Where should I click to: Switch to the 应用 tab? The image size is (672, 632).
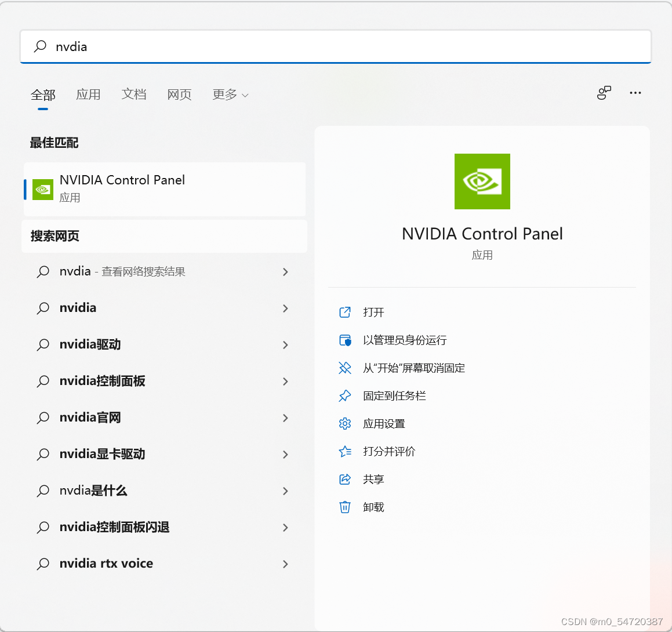88,95
